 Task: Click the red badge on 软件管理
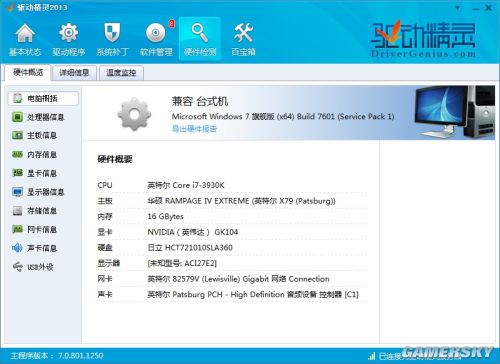pyautogui.click(x=172, y=24)
